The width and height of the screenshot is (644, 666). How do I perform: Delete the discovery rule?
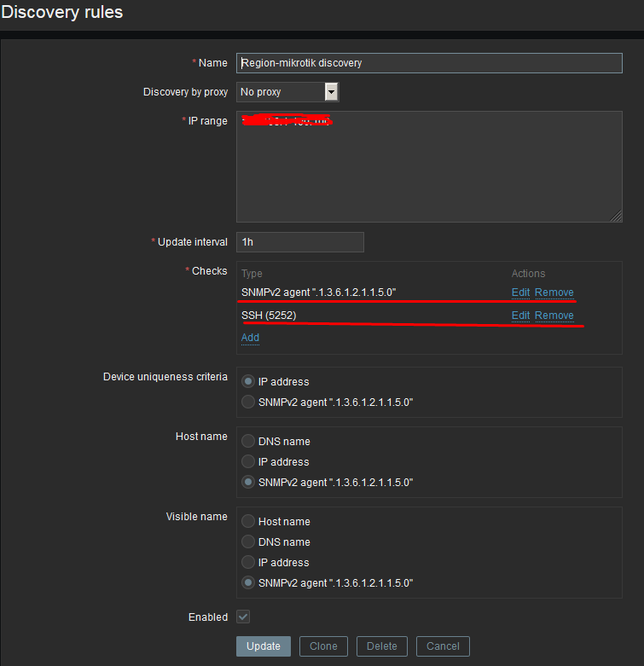(382, 646)
